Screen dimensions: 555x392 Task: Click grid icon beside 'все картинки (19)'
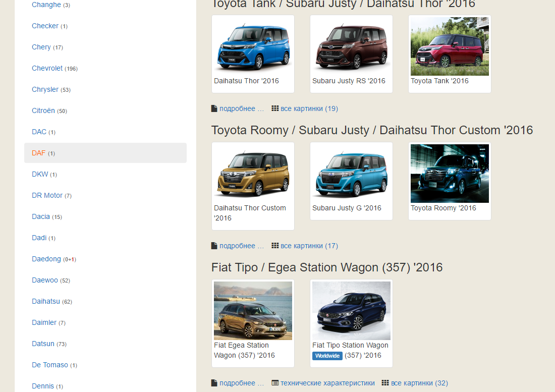[275, 108]
